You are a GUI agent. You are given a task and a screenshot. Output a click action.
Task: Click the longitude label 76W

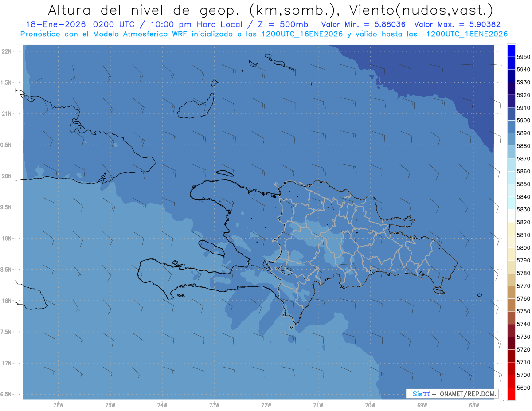point(58,405)
